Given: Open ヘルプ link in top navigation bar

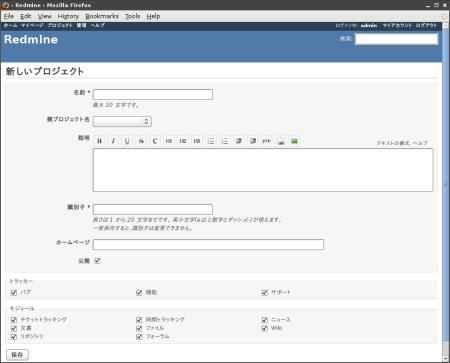Looking at the screenshot, I should point(98,25).
